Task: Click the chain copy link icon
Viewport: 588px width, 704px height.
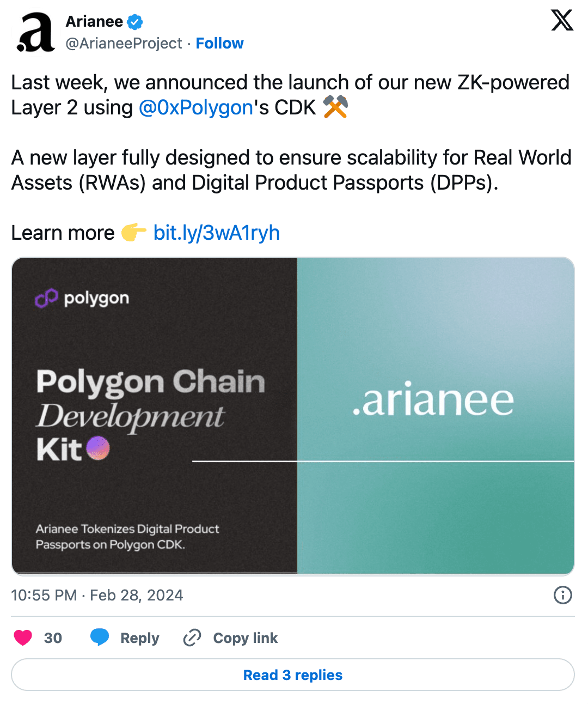Action: click(x=192, y=638)
